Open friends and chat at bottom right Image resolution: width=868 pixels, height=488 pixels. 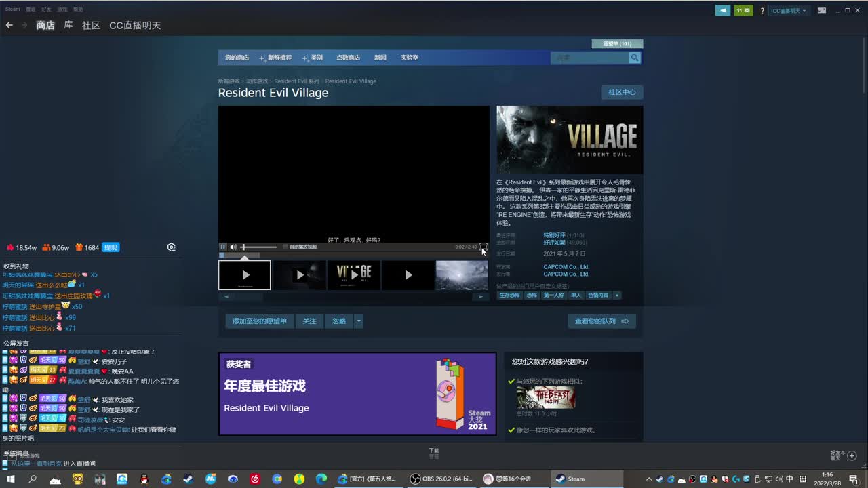tap(843, 455)
